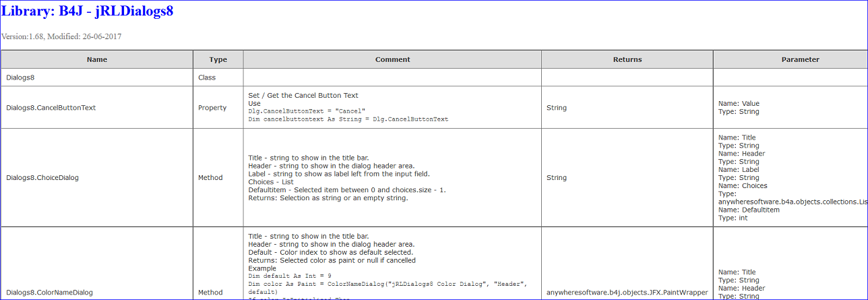Click the PaintWrapper return type text
Screen dimensions: 868x300
(627, 293)
